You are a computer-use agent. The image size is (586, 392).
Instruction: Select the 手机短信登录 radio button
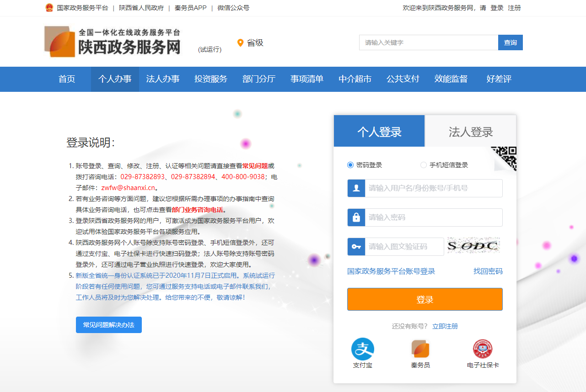pos(424,165)
